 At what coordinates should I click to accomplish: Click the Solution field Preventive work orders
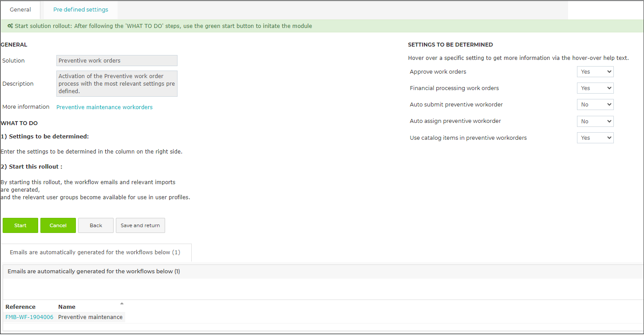coord(117,61)
